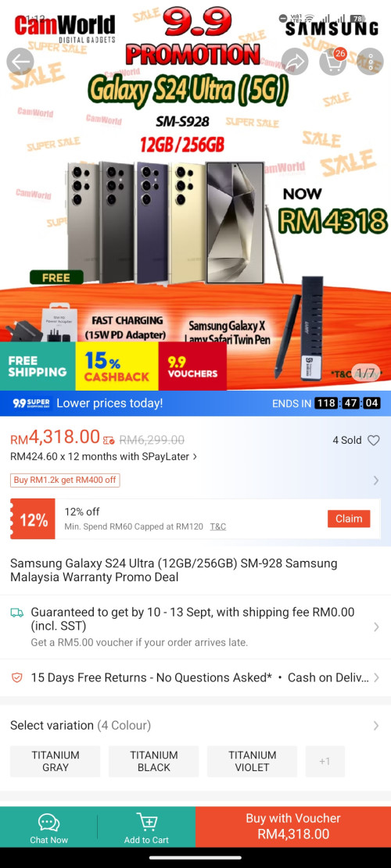This screenshot has width=391, height=868.
Task: Tap the heart icon to favorite product
Action: pos(374,441)
